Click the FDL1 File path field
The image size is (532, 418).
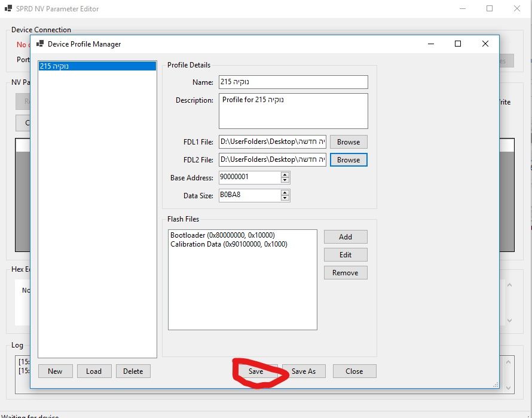[272, 142]
